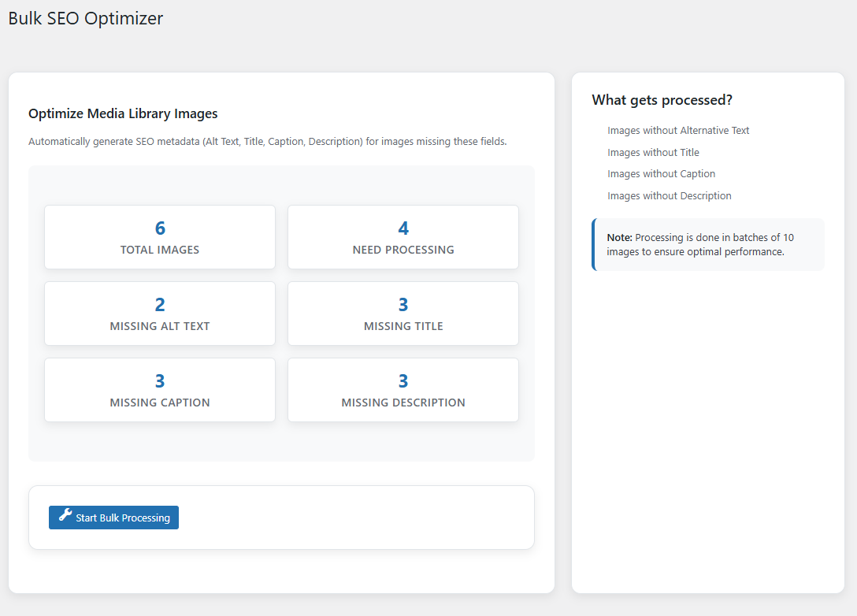The image size is (857, 616).
Task: Open the Missing Description stat card
Action: 403,390
